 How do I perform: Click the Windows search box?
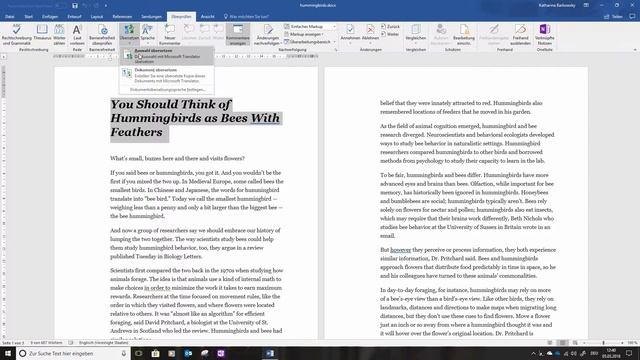pos(73,353)
